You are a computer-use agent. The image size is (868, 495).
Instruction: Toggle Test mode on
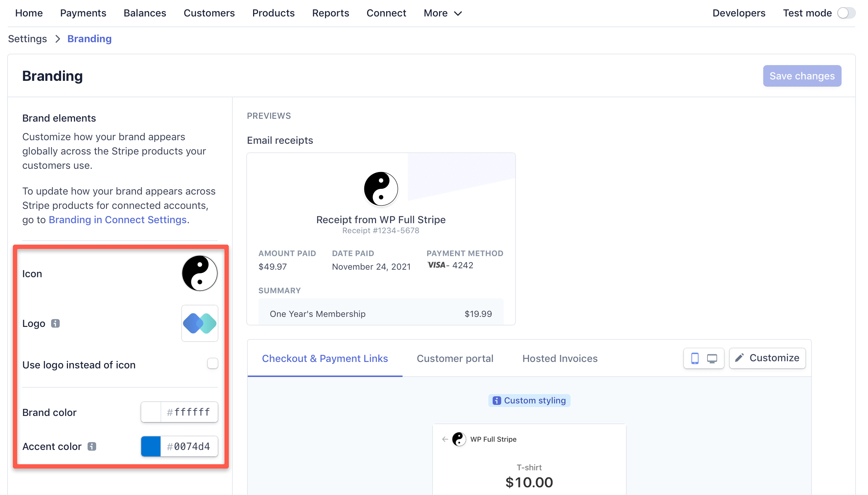click(846, 13)
